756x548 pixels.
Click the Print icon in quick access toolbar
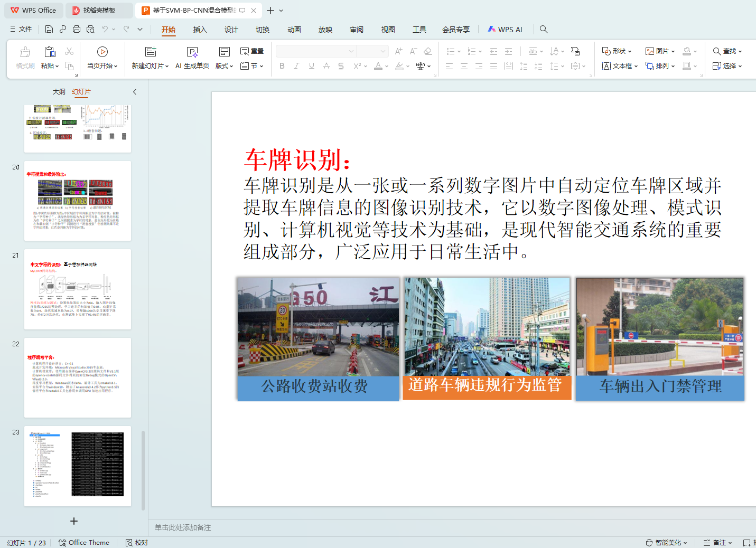click(x=77, y=30)
